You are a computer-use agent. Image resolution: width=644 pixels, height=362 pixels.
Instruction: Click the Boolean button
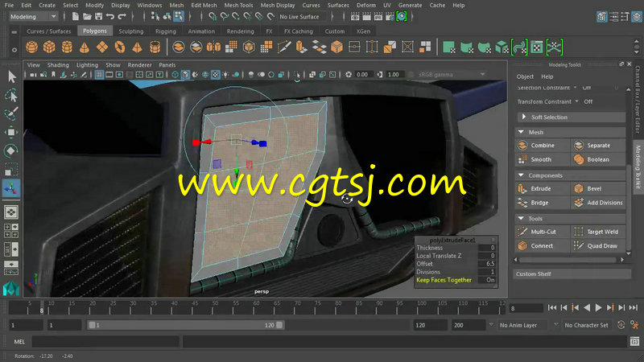(x=598, y=159)
